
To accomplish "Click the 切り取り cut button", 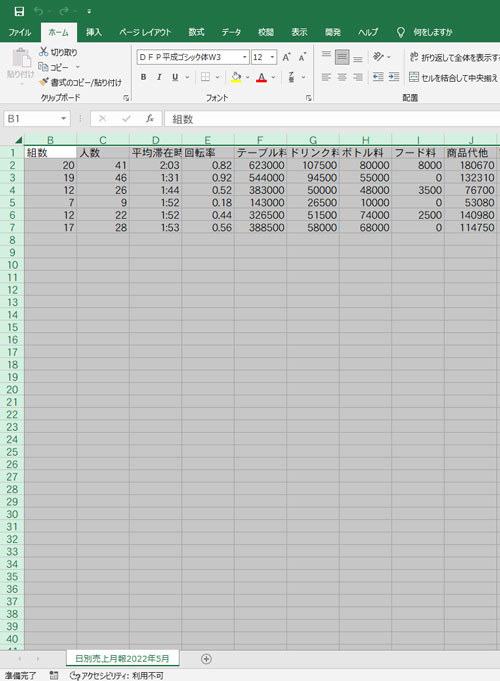I will [58, 52].
